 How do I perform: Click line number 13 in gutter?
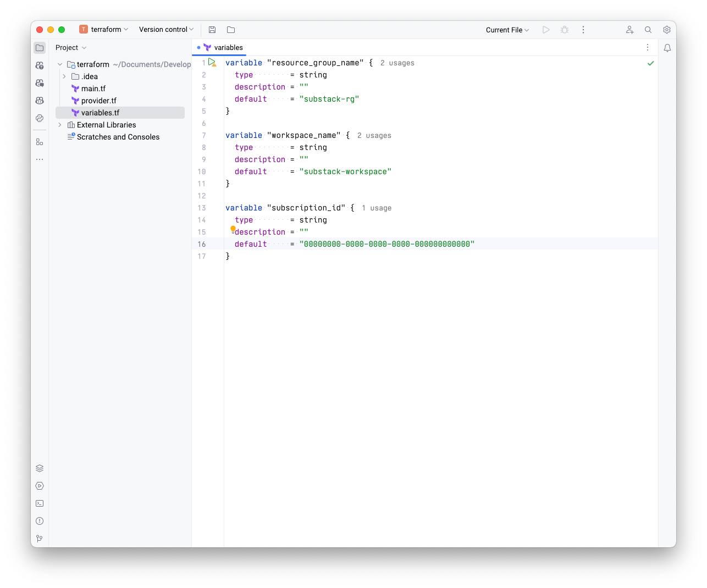[x=202, y=208]
